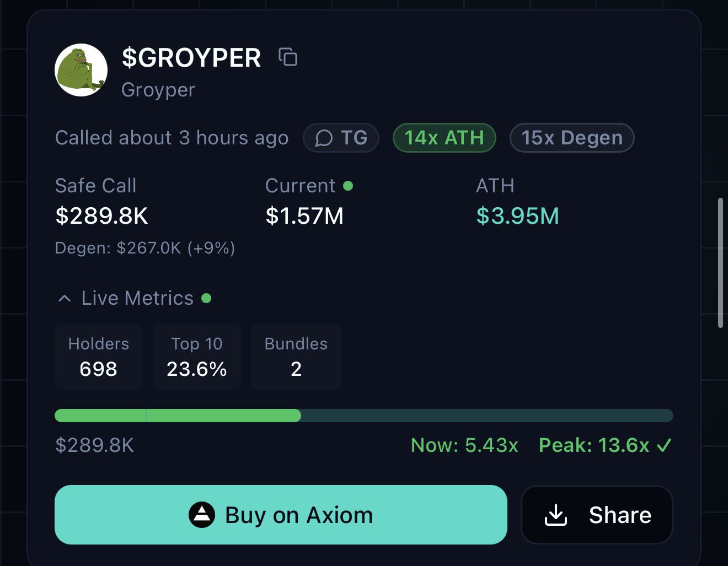The height and width of the screenshot is (566, 728).
Task: Click the 14x ATH badge
Action: pyautogui.click(x=444, y=138)
